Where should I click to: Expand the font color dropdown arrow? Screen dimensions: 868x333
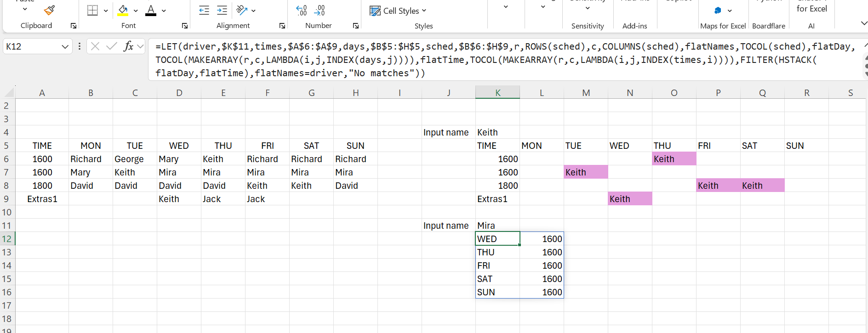[x=164, y=10]
